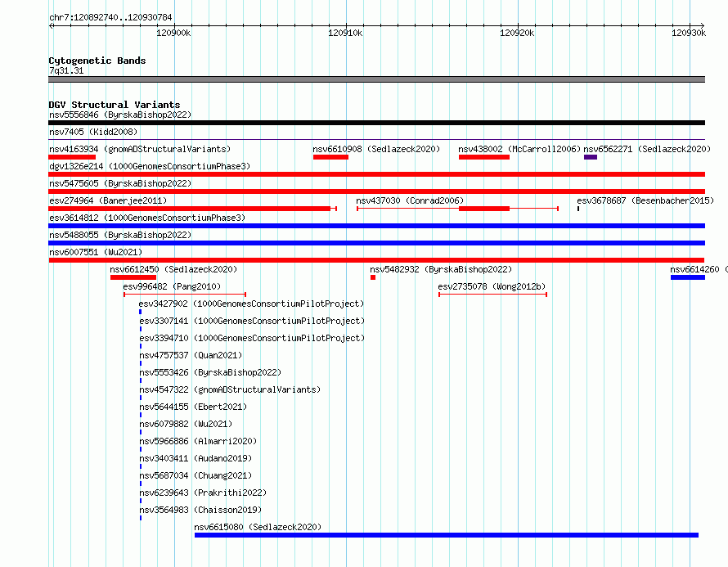Viewport: 728px width, 567px height.
Task: Click the 120910k ruler tick label
Action: (345, 33)
